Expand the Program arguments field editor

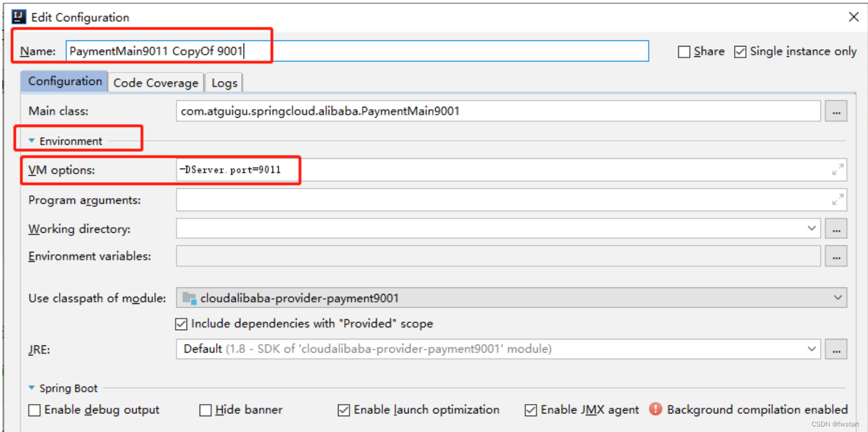click(837, 199)
